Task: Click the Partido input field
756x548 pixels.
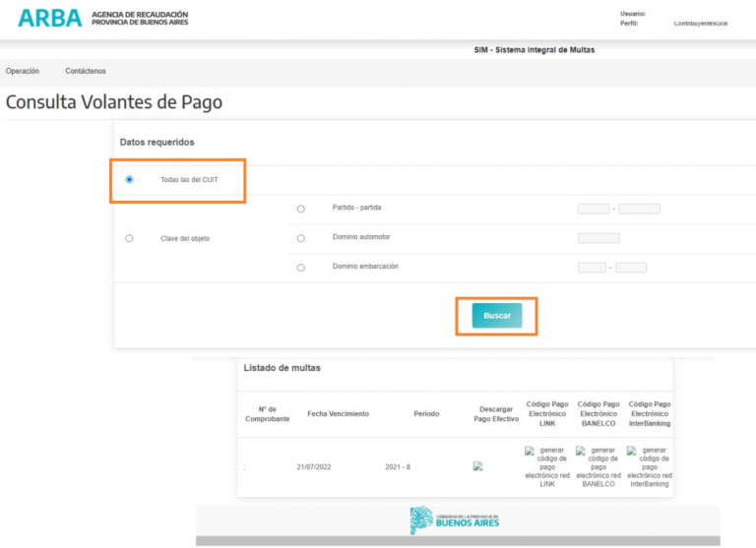Action: (x=594, y=209)
